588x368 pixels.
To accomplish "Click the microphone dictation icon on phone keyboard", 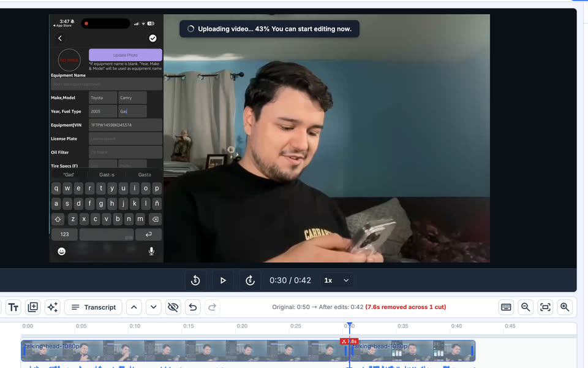I will 151,251.
